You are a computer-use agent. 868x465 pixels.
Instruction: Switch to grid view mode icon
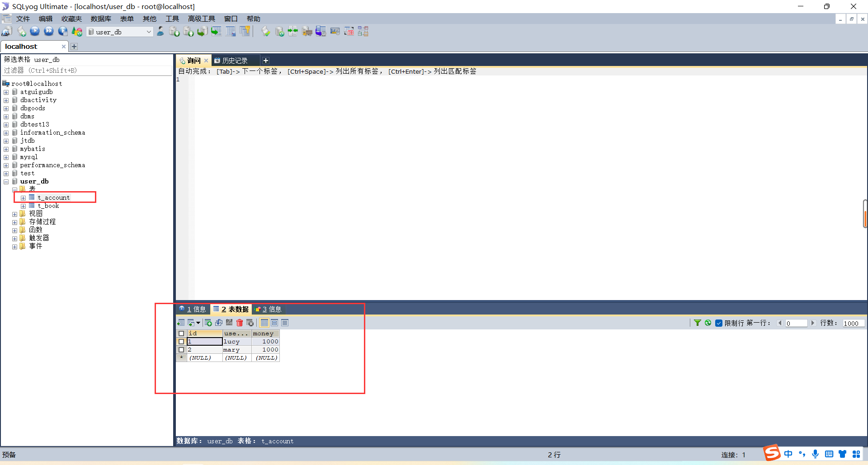(x=264, y=323)
